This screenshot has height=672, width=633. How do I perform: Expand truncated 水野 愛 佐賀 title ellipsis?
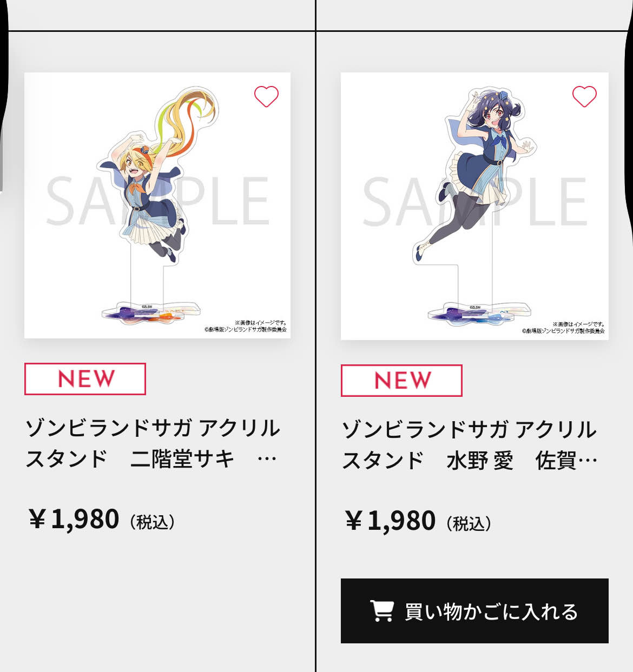point(588,461)
